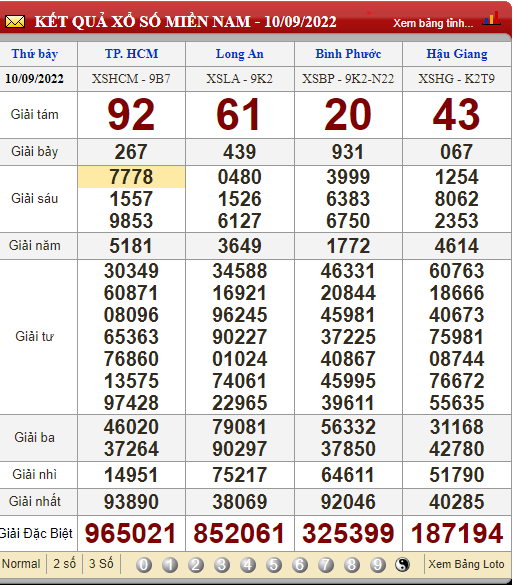This screenshot has height=585, width=514.
Task: Click TP. HCM giải tám number 92
Action: 131,115
